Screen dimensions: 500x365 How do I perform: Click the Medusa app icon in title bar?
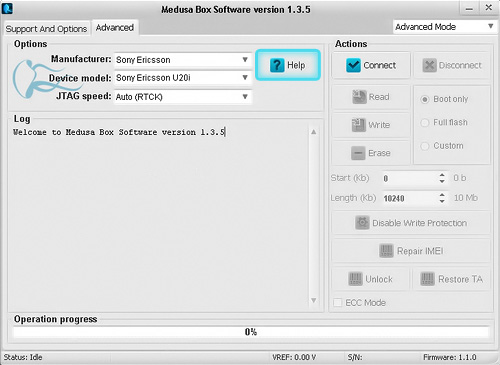point(7,8)
